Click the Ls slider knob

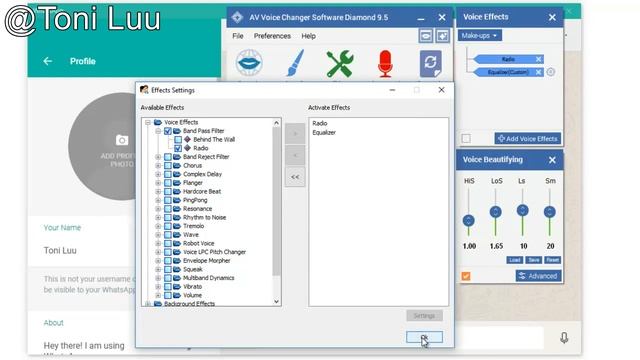tap(522, 211)
